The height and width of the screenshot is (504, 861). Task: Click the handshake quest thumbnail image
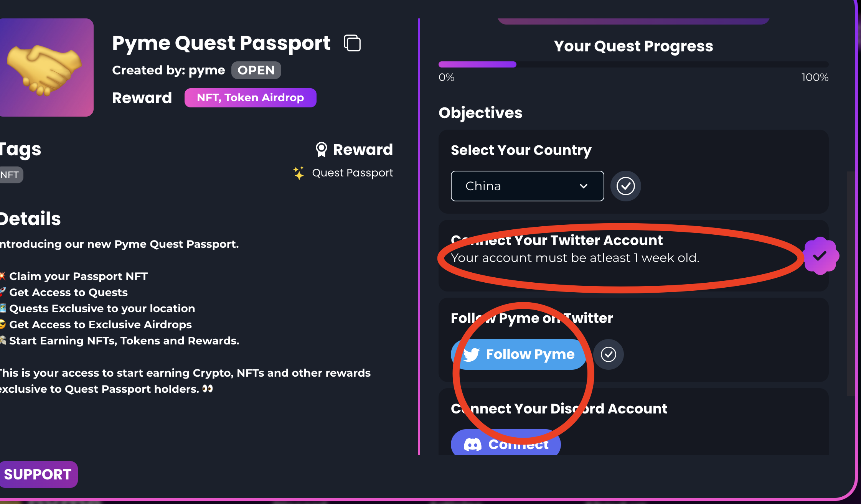tap(46, 68)
